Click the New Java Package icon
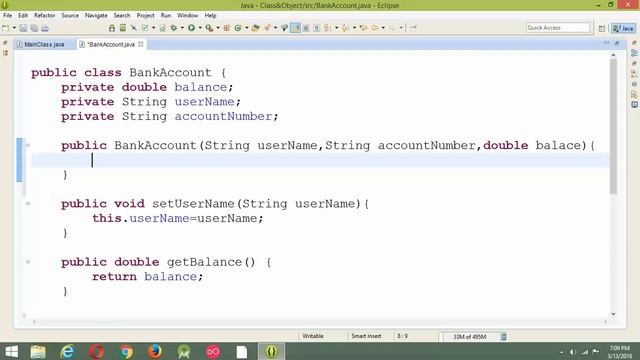640x360 pixels. pyautogui.click(x=227, y=28)
